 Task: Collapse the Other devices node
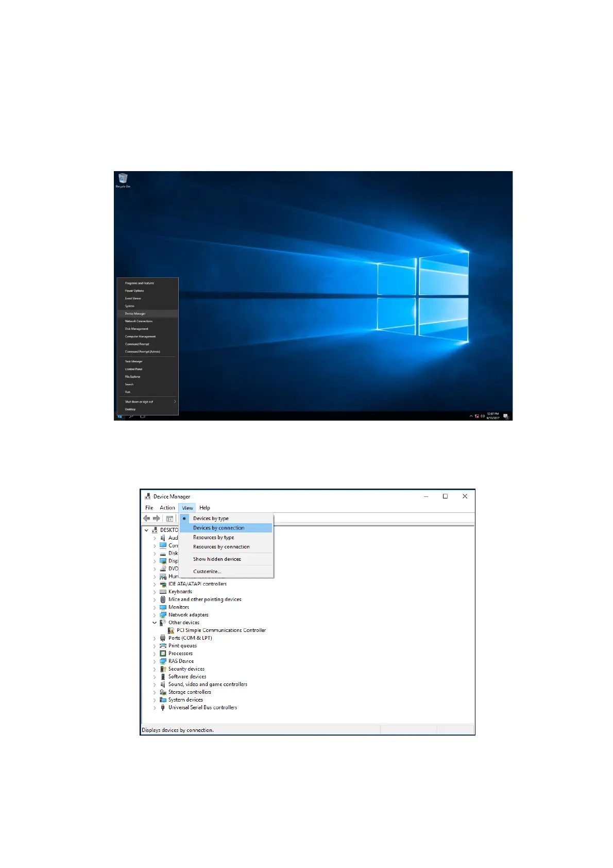click(155, 623)
